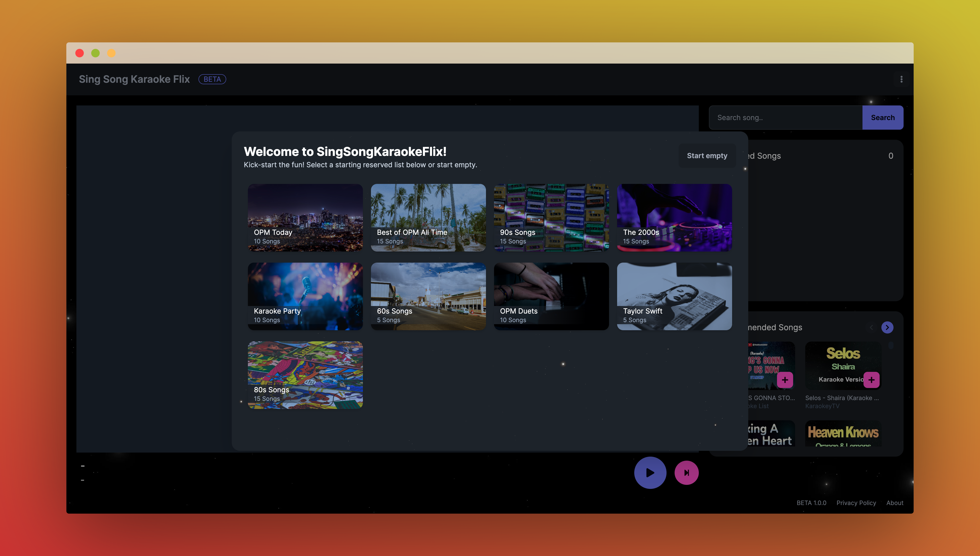The width and height of the screenshot is (980, 556).
Task: Click the Selos - Shaira song title
Action: [x=842, y=398]
